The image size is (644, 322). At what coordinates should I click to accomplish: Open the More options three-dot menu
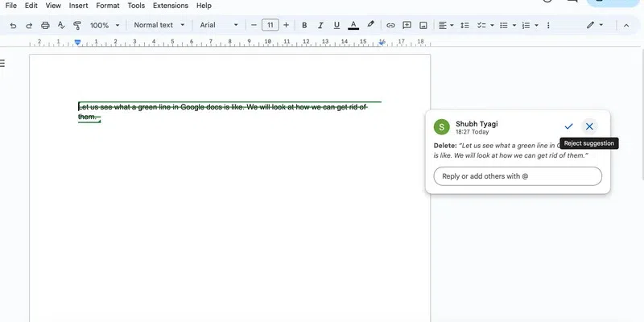click(548, 26)
